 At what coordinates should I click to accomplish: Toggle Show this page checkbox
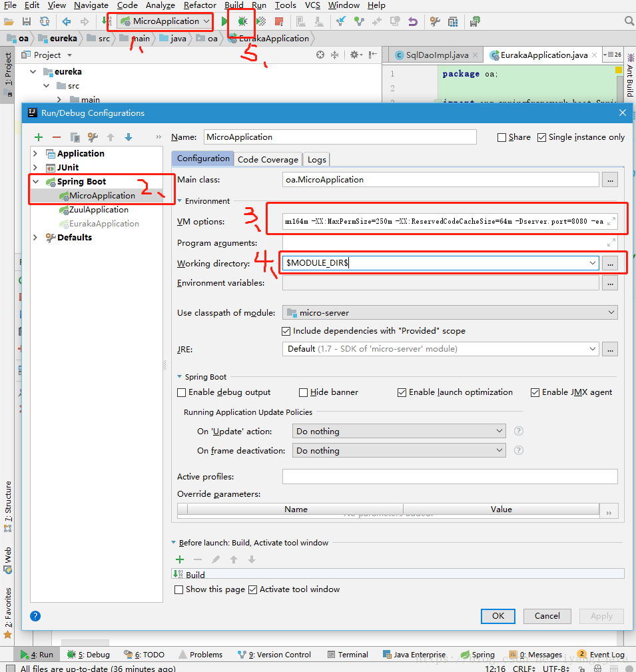178,589
